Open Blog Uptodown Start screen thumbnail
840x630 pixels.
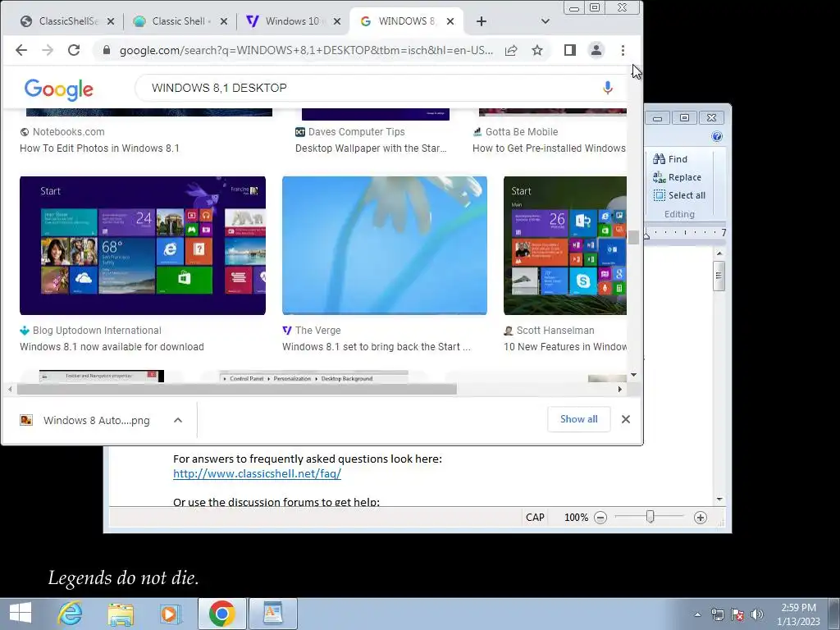click(x=143, y=245)
